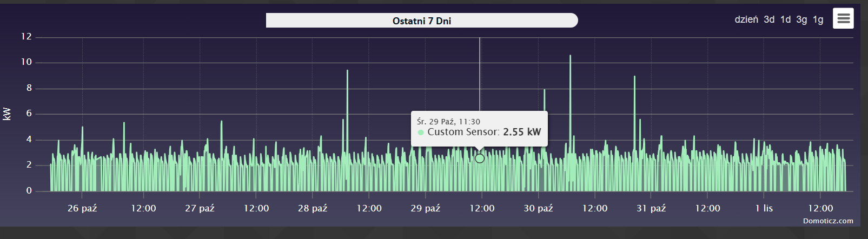The height and width of the screenshot is (239, 868).
Task: Click the '12' y-axis value label
Action: click(26, 36)
